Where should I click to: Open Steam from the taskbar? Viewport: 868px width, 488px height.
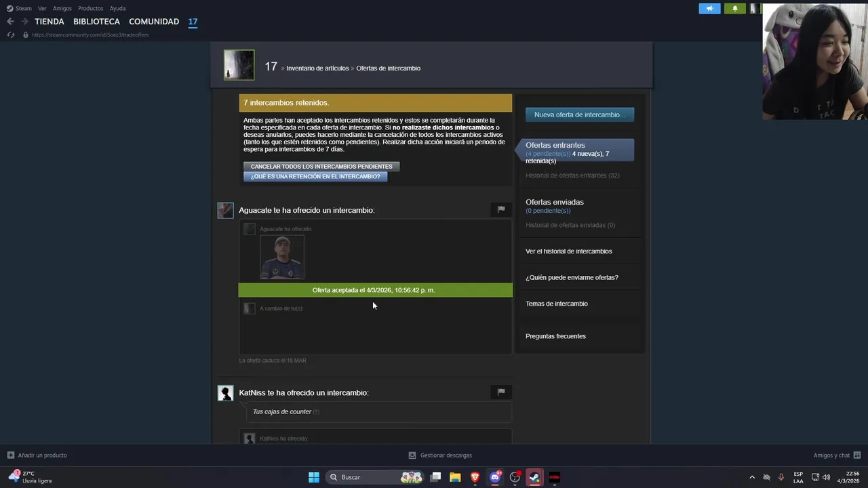(534, 477)
